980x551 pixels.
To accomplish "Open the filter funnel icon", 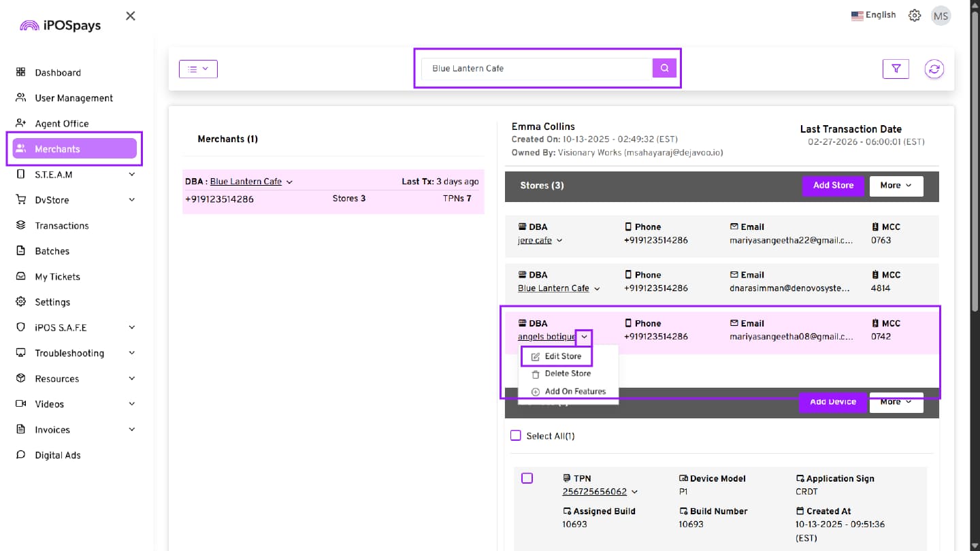I will click(x=896, y=69).
